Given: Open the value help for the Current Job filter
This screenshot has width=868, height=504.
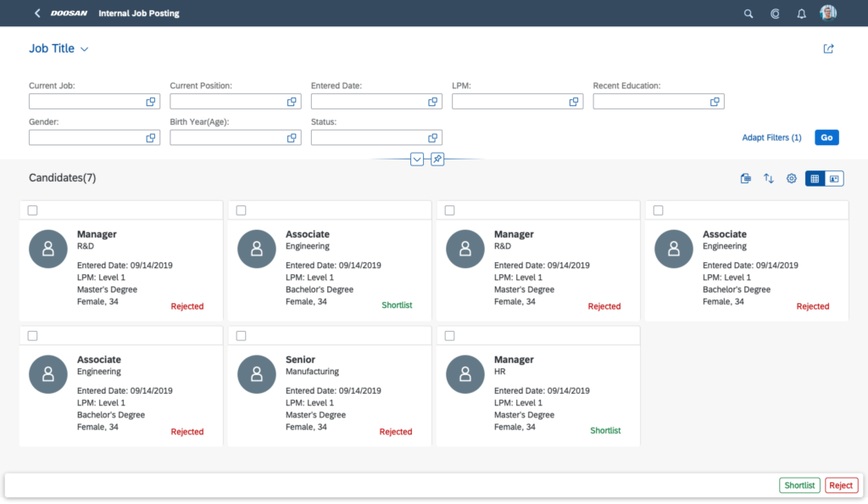Looking at the screenshot, I should 151,101.
